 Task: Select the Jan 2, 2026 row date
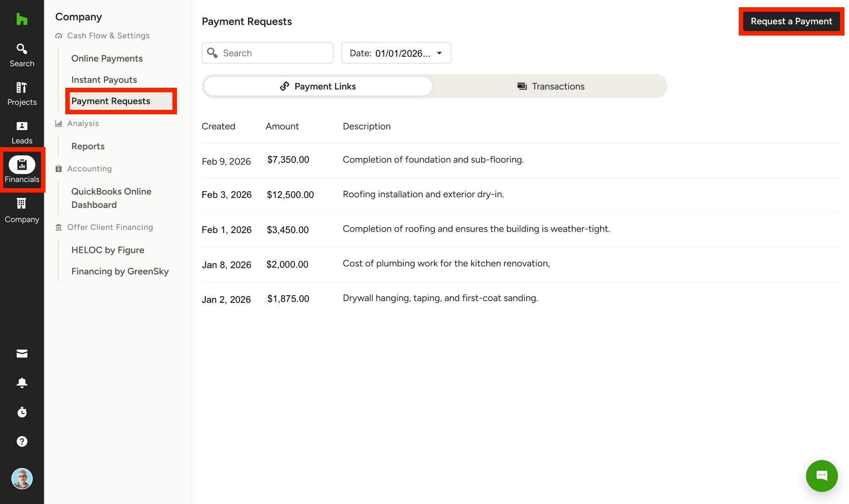(226, 299)
